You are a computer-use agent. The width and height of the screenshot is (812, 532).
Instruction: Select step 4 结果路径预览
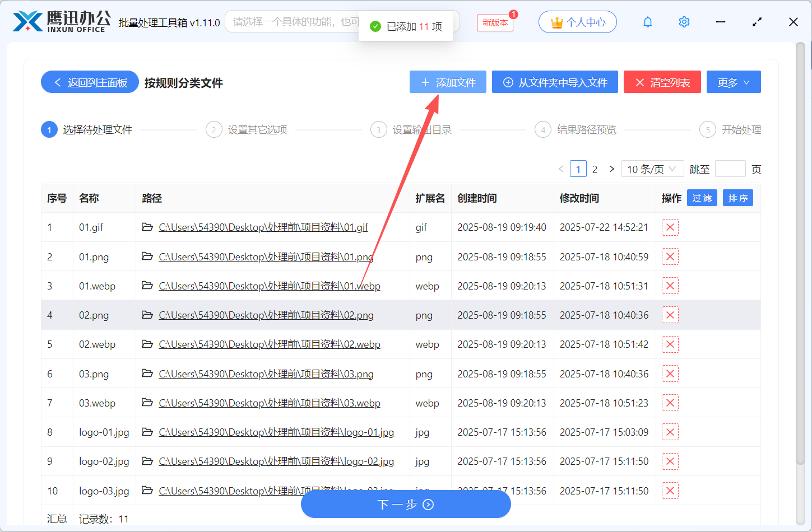[576, 130]
